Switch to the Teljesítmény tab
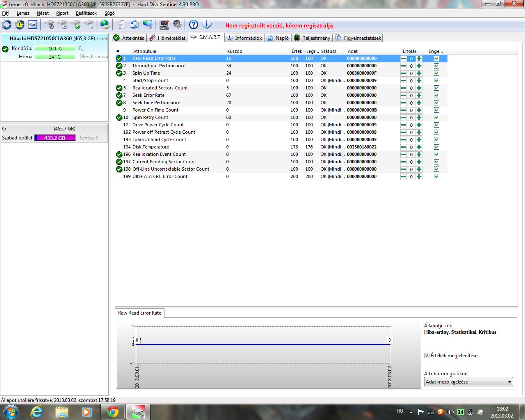Viewport: 525px width, 420px height. pyautogui.click(x=312, y=38)
